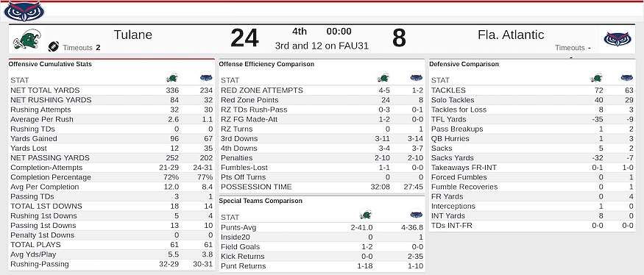This screenshot has width=644, height=275.
Task: Click Tulane column icon in Offensive Cumulative Stats
Action: click(x=171, y=78)
